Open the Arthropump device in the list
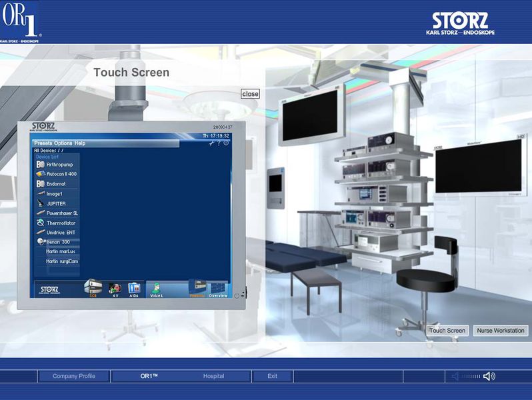This screenshot has height=400, width=532. (x=57, y=165)
